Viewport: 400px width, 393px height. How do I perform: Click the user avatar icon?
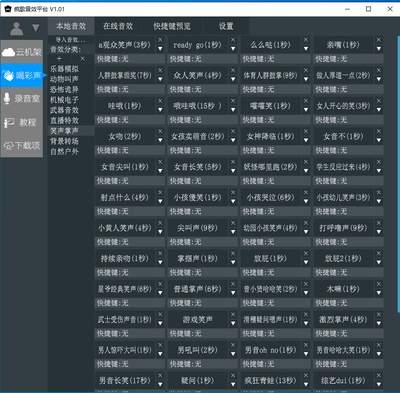tap(17, 28)
